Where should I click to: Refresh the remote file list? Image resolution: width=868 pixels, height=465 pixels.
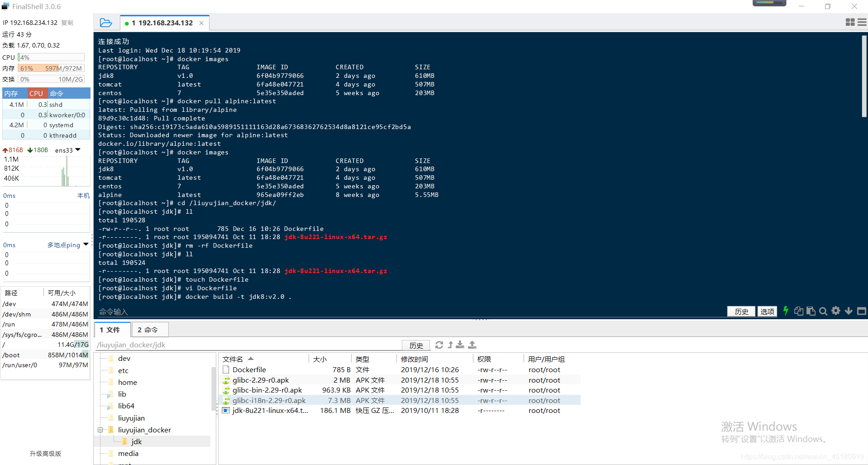439,345
